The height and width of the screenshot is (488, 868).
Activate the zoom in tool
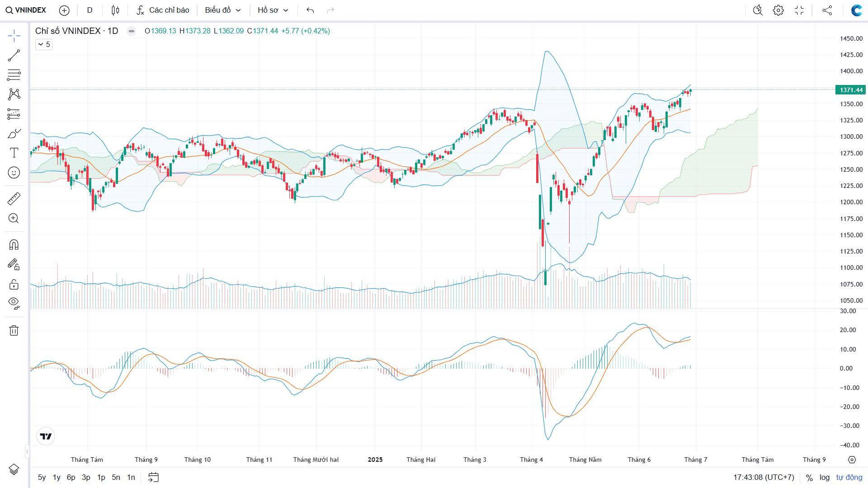(14, 219)
